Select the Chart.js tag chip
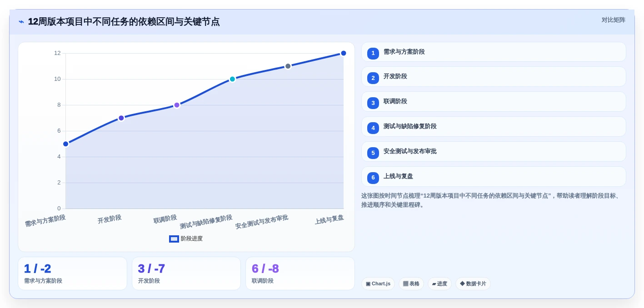 (378, 284)
